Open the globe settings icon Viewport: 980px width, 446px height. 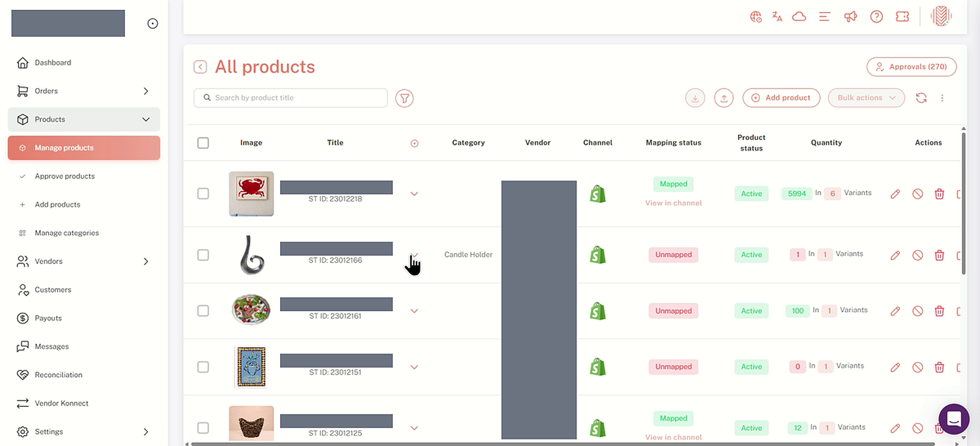click(x=756, y=17)
